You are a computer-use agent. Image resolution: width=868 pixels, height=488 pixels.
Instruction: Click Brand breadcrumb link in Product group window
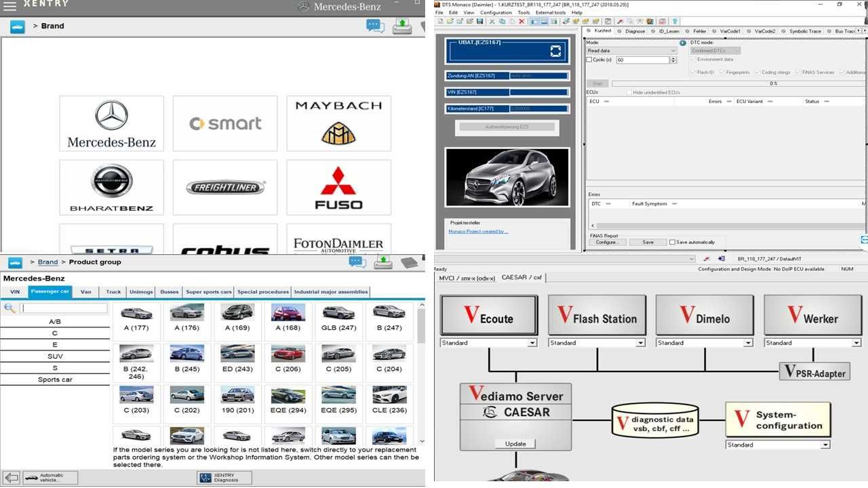(x=47, y=262)
